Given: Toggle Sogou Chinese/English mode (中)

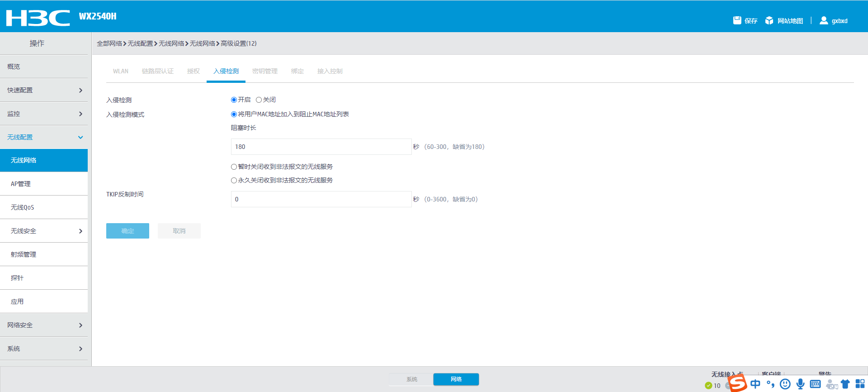Looking at the screenshot, I should [x=755, y=384].
